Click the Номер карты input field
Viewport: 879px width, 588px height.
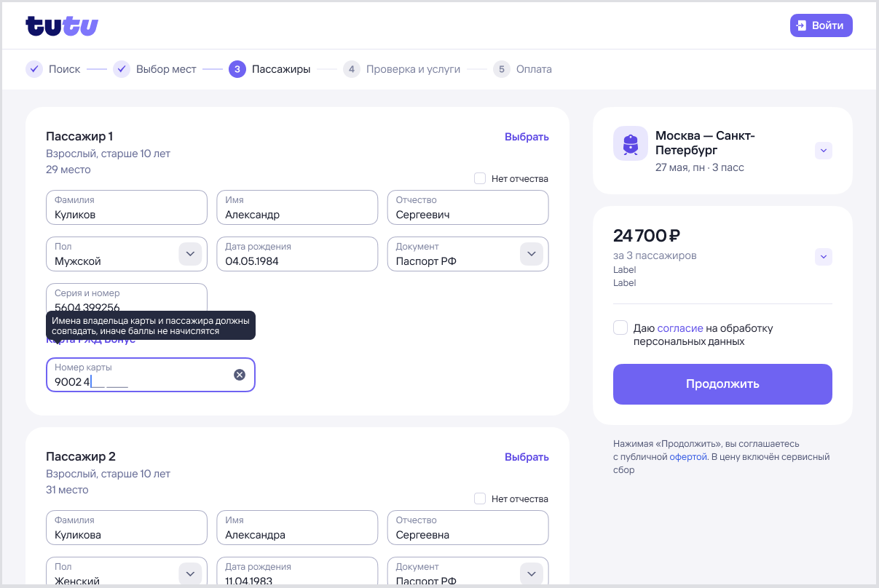[151, 375]
